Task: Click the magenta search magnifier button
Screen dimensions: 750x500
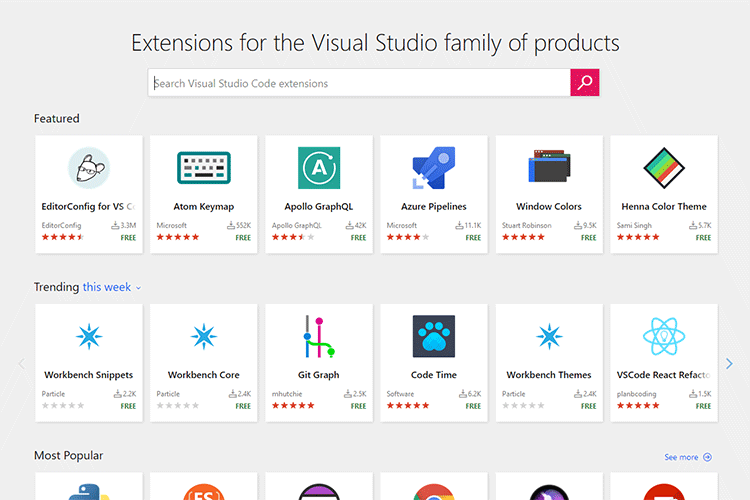Action: [x=584, y=83]
